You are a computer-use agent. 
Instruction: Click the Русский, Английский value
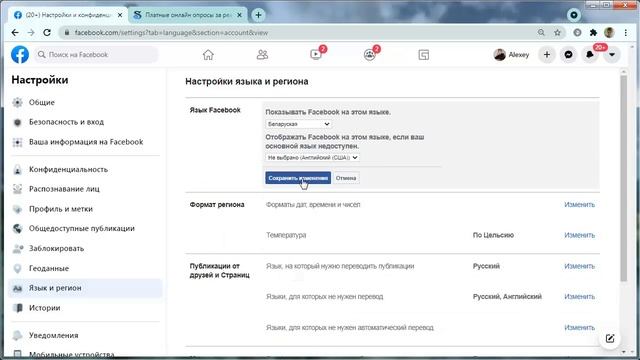coord(507,297)
